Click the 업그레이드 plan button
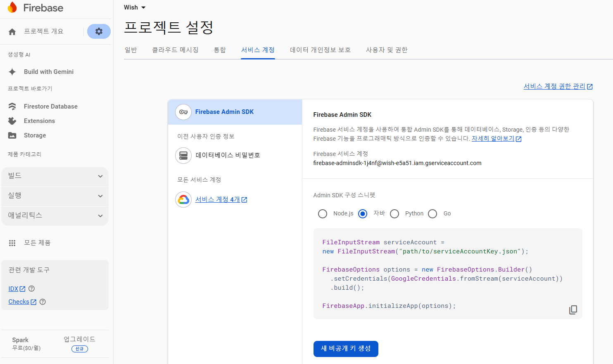 coord(79,339)
